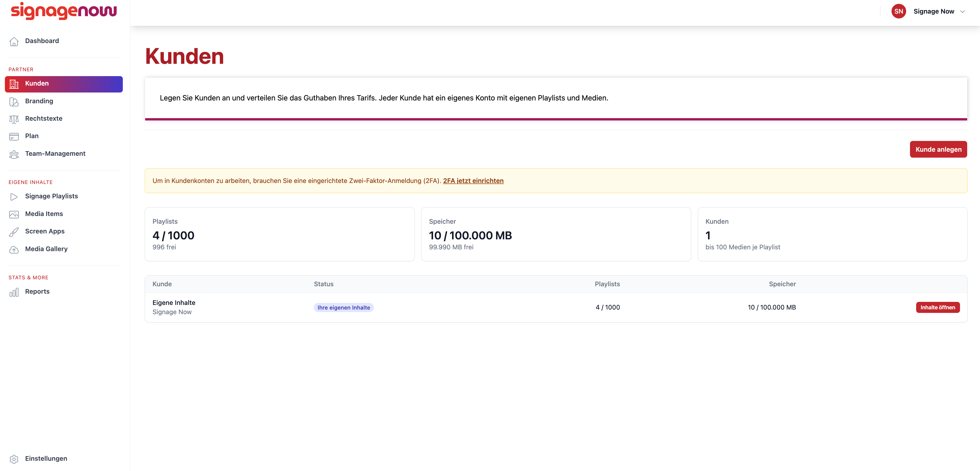Click the Reports bar chart icon
The height and width of the screenshot is (471, 980).
point(14,292)
